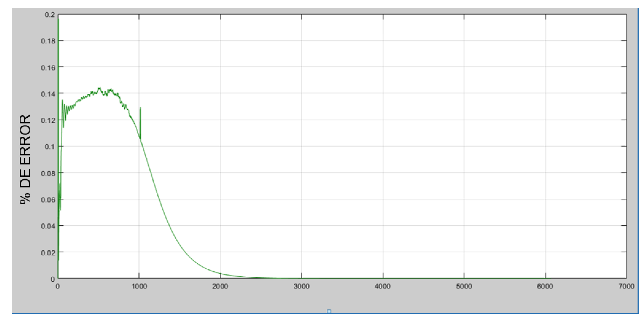Click the 0.06 y-axis tick label
The image size is (644, 320).
(48, 200)
